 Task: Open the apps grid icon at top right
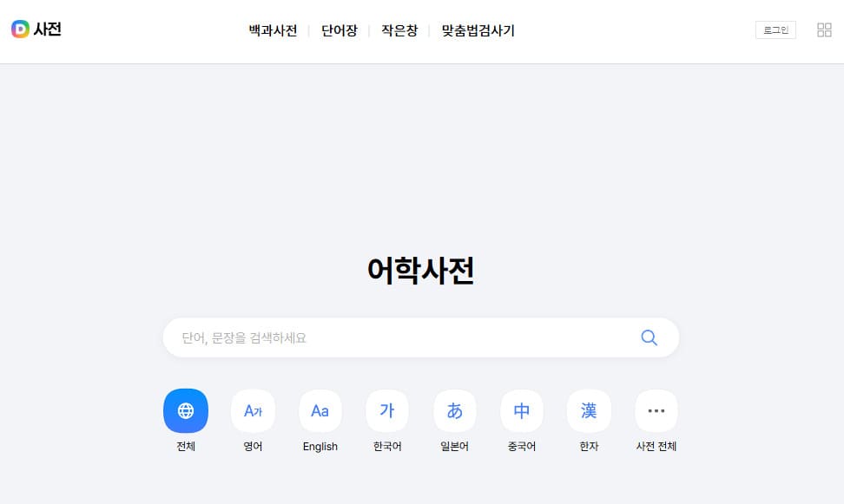click(x=822, y=29)
